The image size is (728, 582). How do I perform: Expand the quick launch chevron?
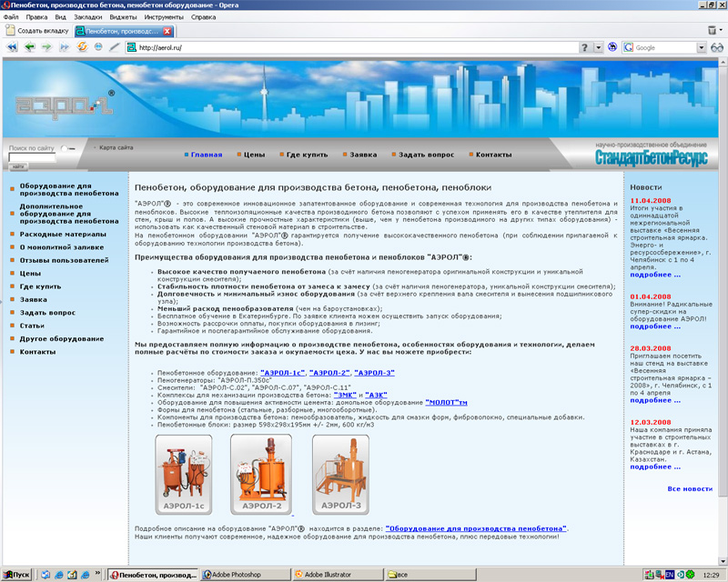coord(97,574)
